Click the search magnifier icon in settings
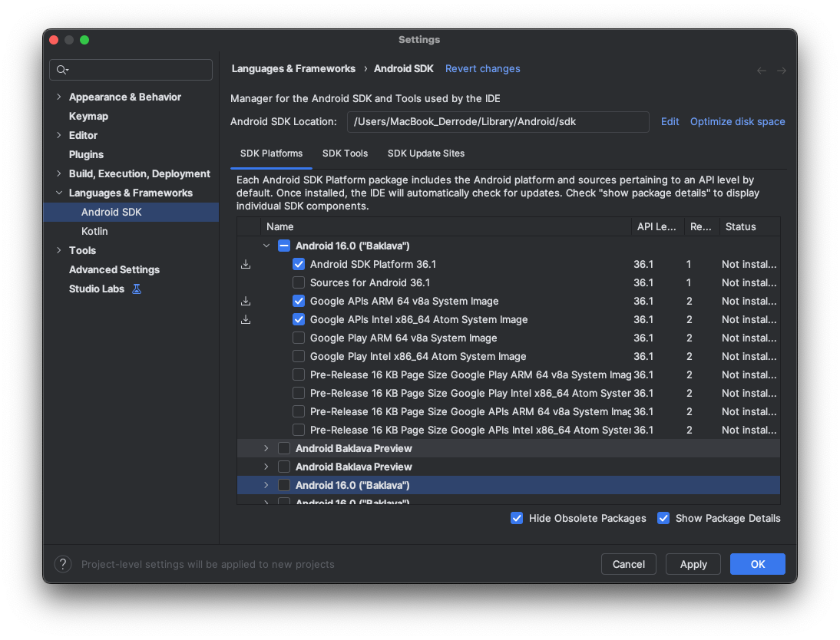Viewport: 840px width, 640px height. coord(61,70)
